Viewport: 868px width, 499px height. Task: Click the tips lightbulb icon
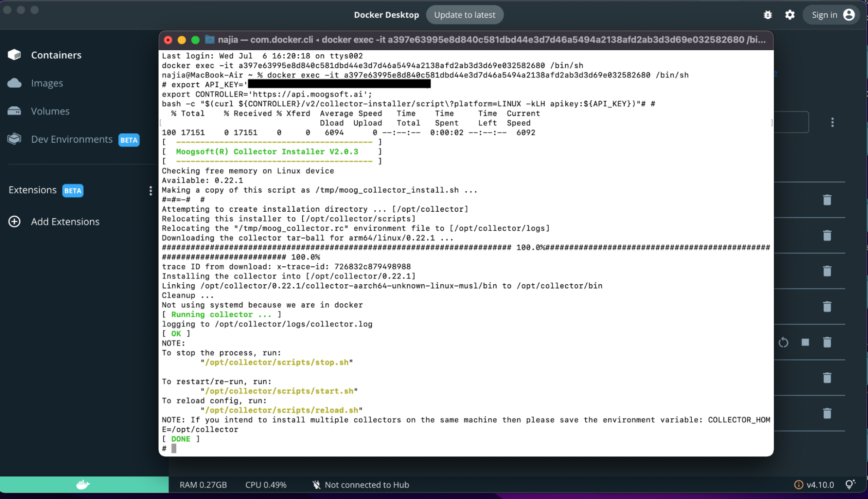point(850,484)
